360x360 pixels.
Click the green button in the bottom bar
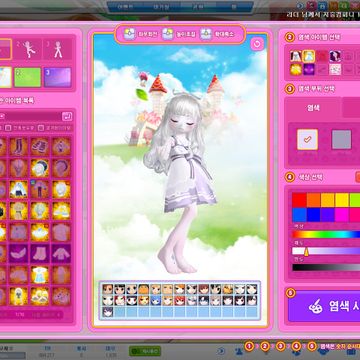pos(145,351)
